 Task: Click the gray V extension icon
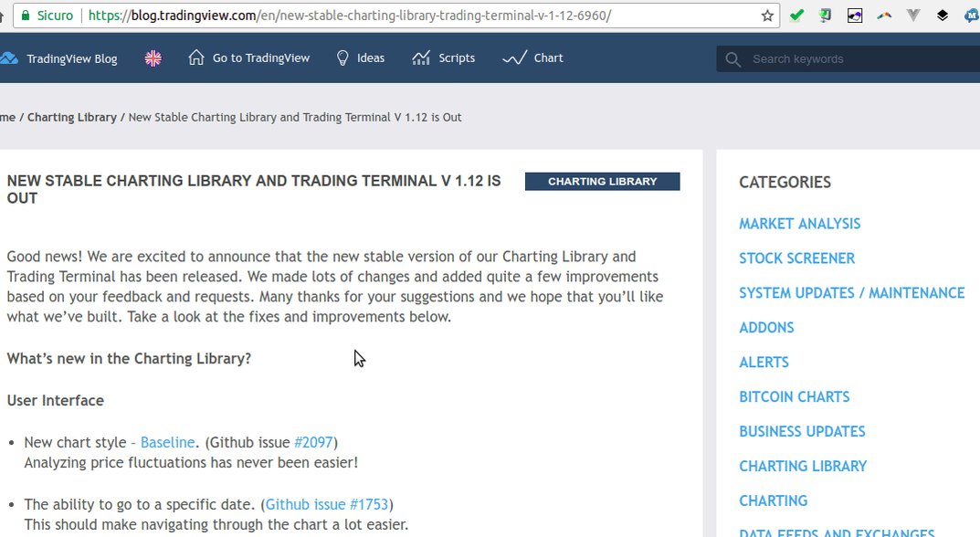[913, 16]
